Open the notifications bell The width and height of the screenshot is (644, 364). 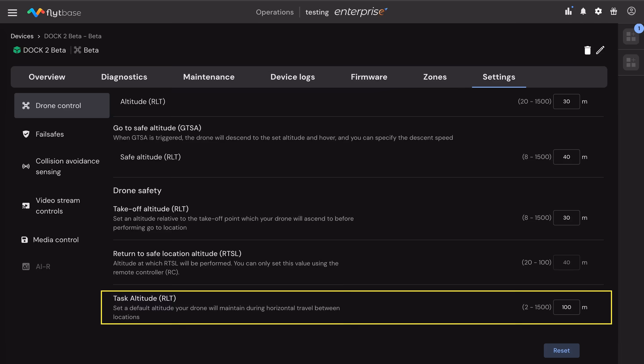click(x=583, y=11)
